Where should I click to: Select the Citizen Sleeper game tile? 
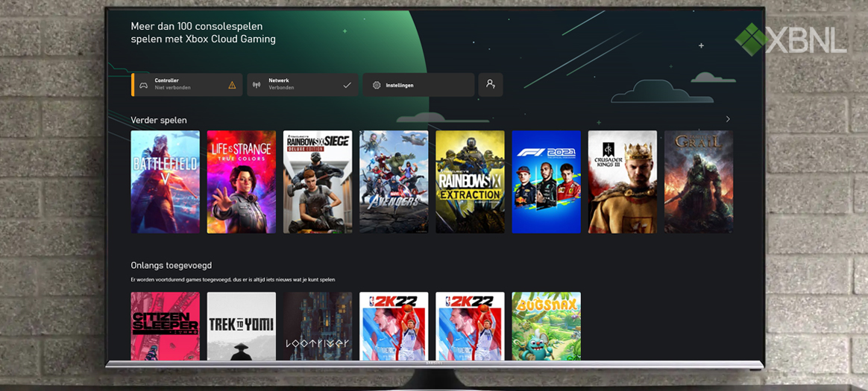165,326
